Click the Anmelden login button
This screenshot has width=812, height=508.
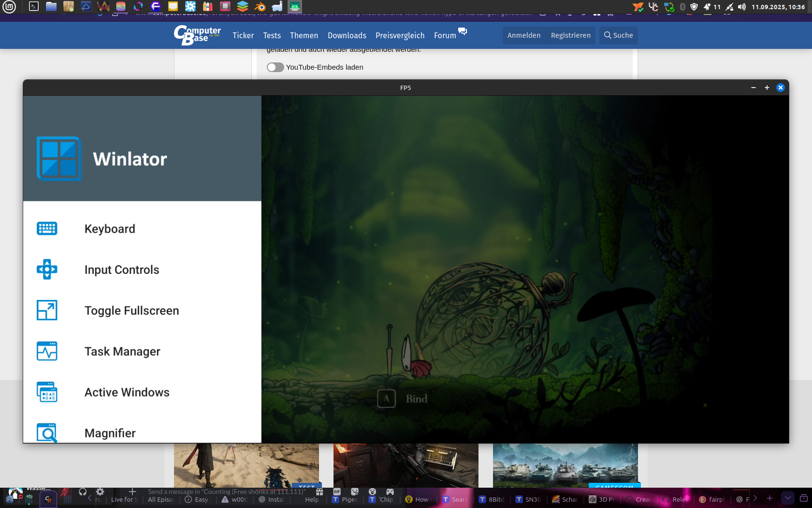pos(524,35)
